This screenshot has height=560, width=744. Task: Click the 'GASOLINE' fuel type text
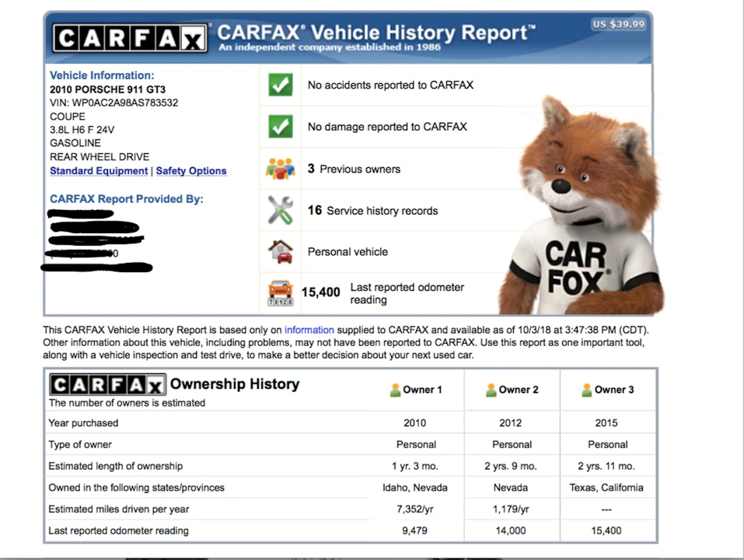[75, 143]
